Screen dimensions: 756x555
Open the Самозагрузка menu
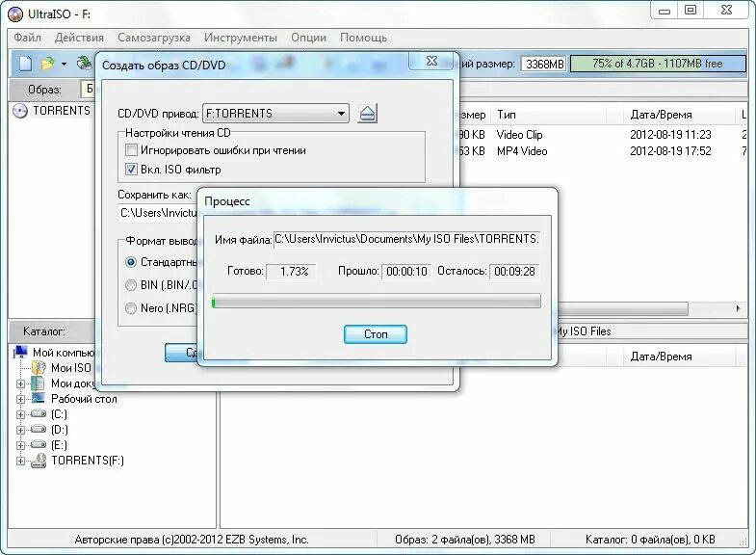pos(154,38)
